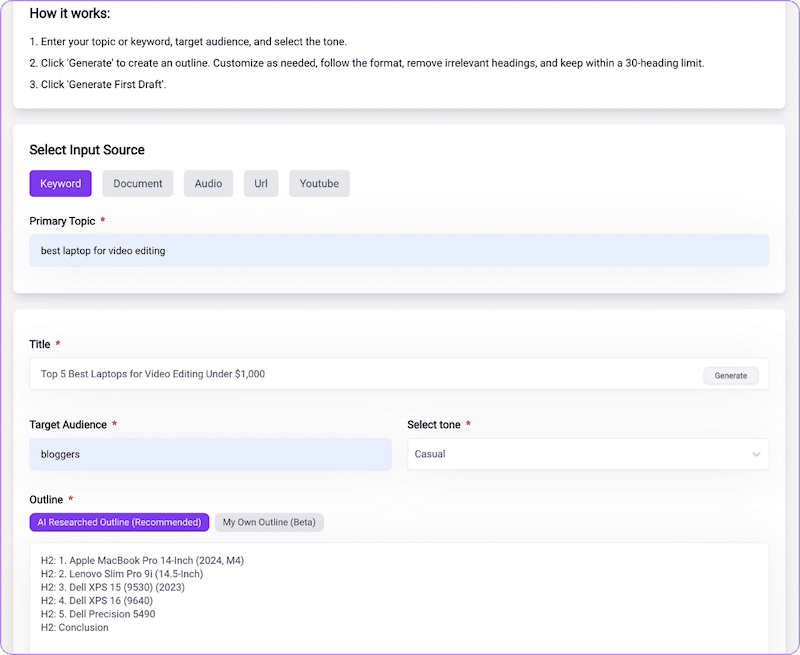The height and width of the screenshot is (655, 800).
Task: Click outline line 'Dell XPS 16 (9640)'
Action: coord(97,600)
